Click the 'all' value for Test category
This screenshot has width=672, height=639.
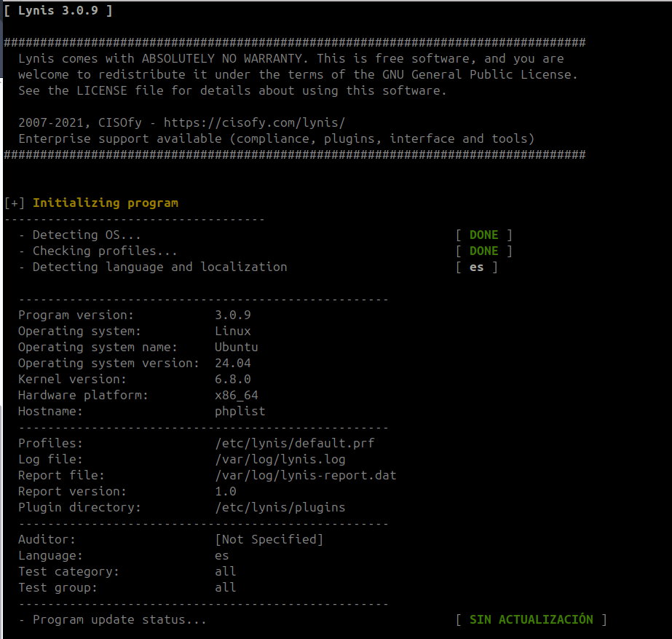coord(225,572)
